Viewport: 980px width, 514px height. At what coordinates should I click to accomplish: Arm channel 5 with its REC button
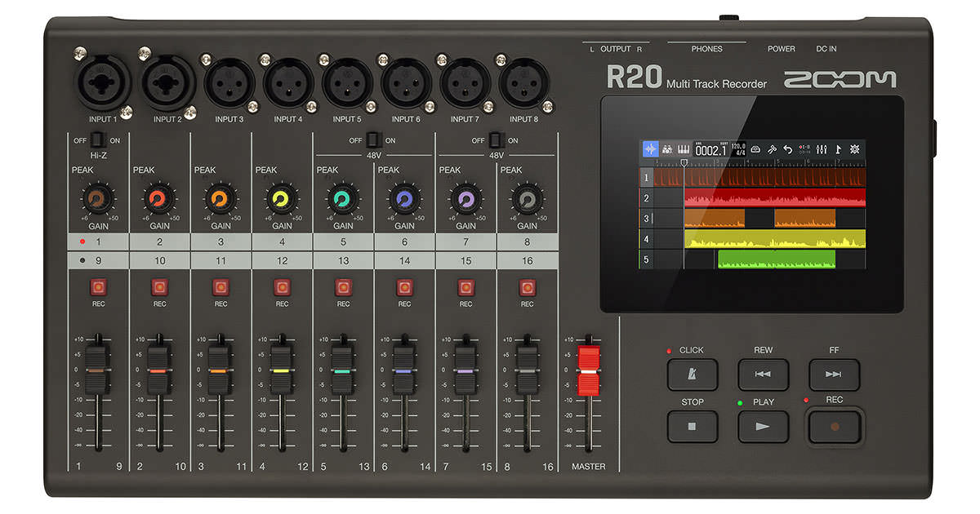pos(343,287)
